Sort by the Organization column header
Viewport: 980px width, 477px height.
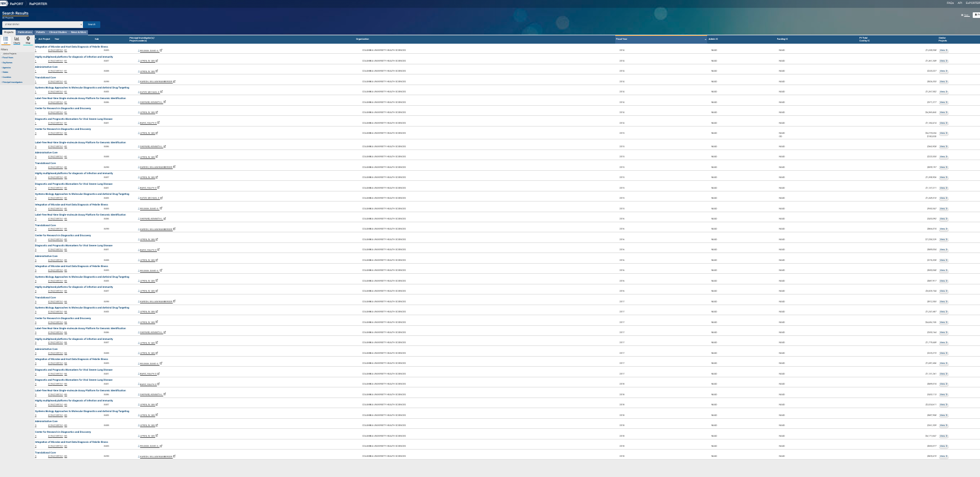click(x=363, y=39)
